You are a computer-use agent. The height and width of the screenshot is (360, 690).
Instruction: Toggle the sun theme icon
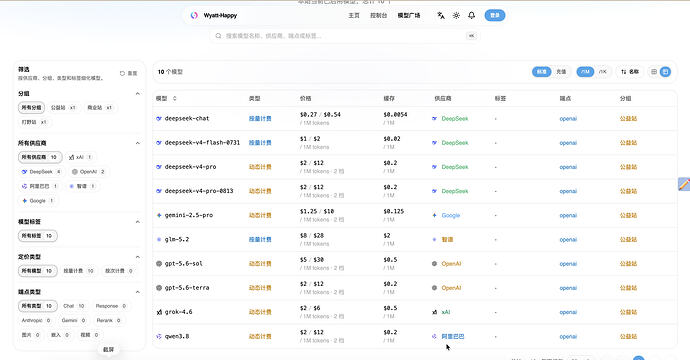456,15
